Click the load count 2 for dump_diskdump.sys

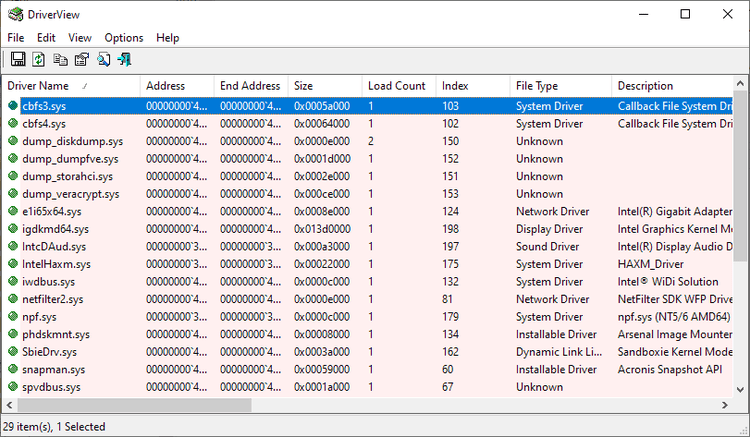tap(371, 141)
